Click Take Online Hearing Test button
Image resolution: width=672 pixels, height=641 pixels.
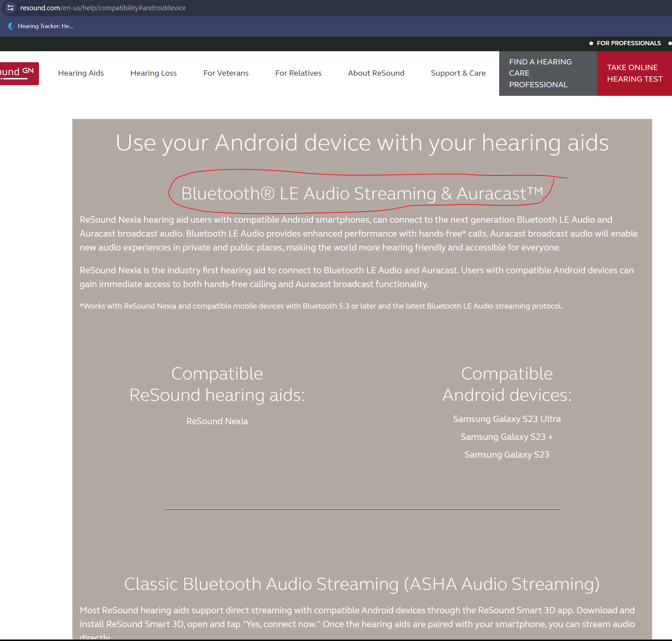coord(634,73)
